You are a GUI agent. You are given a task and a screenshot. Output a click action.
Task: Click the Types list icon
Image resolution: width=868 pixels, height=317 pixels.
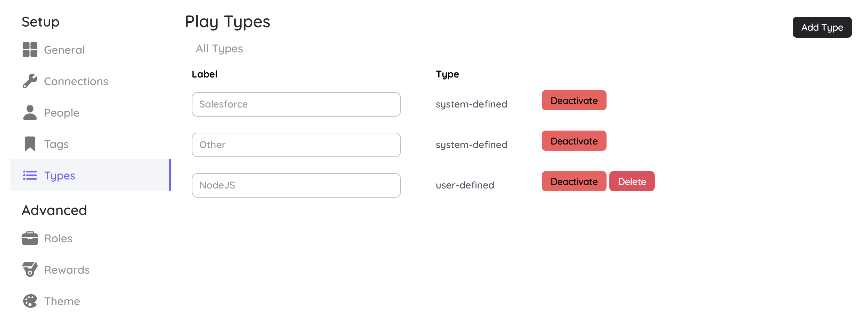click(30, 175)
